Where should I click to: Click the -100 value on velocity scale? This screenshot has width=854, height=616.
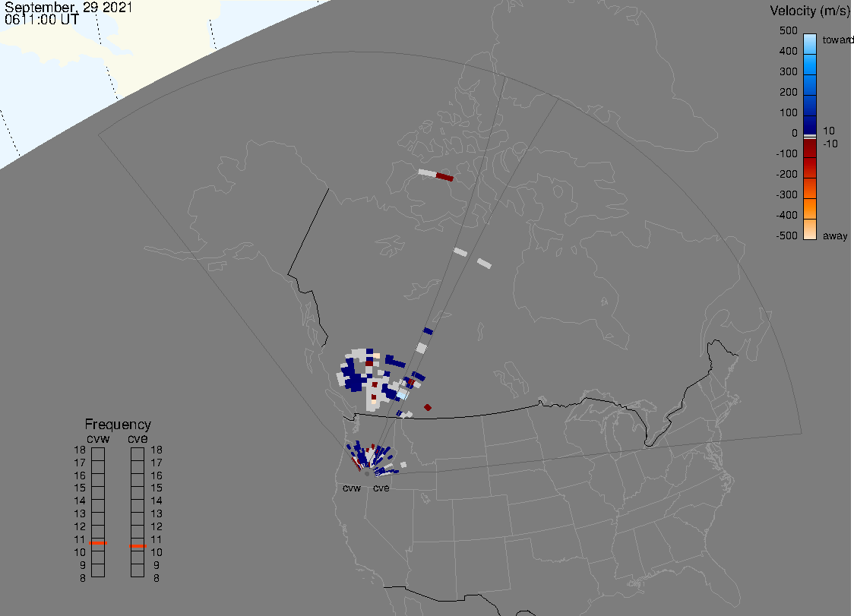[x=786, y=153]
